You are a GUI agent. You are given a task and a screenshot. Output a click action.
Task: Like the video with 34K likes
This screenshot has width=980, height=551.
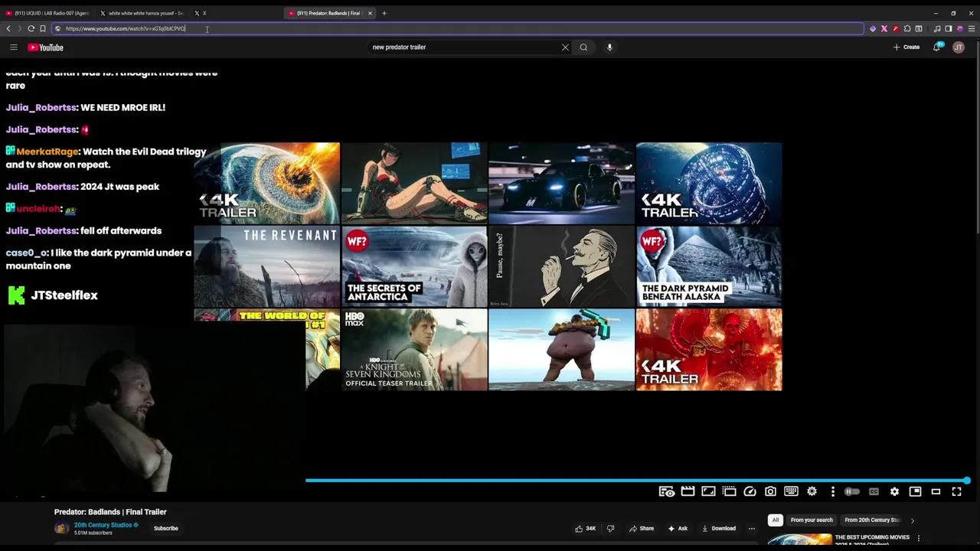tap(586, 528)
